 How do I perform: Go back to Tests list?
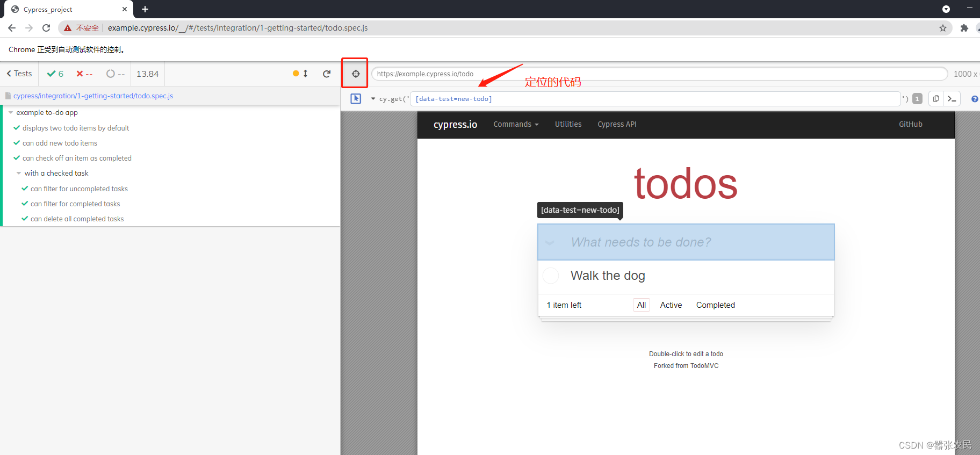click(19, 74)
